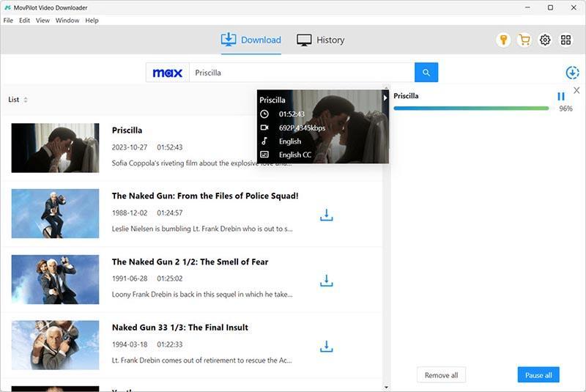586x392 pixels.
Task: Click The Naked Gun 2 1/2 thumbnail
Action: click(56, 279)
